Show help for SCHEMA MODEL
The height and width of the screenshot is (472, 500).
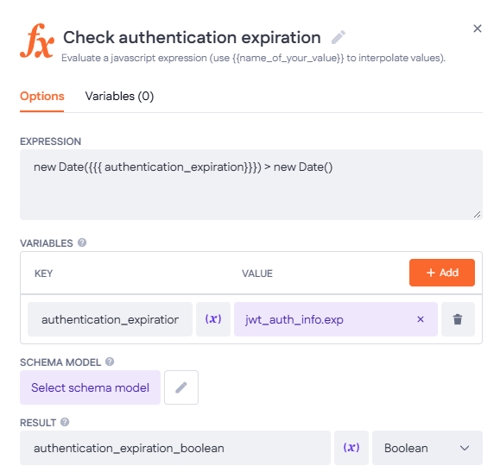coord(110,362)
